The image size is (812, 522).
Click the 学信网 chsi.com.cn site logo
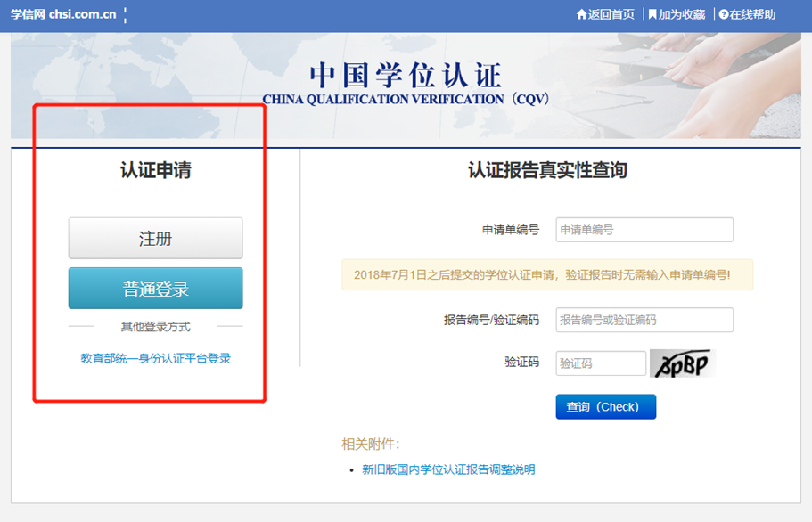(63, 14)
